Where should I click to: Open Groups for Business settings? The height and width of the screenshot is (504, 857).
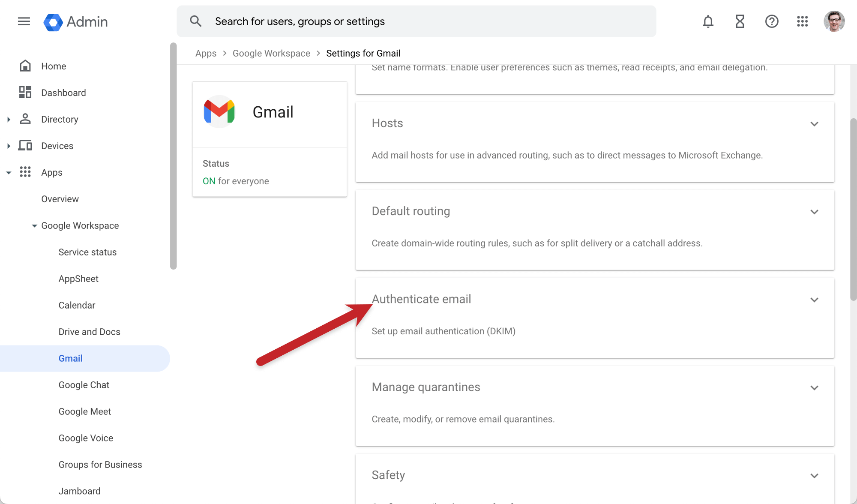click(x=100, y=465)
